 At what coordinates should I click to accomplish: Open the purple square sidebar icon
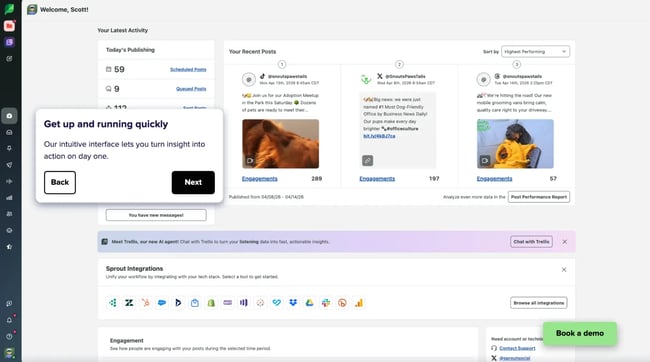click(9, 42)
